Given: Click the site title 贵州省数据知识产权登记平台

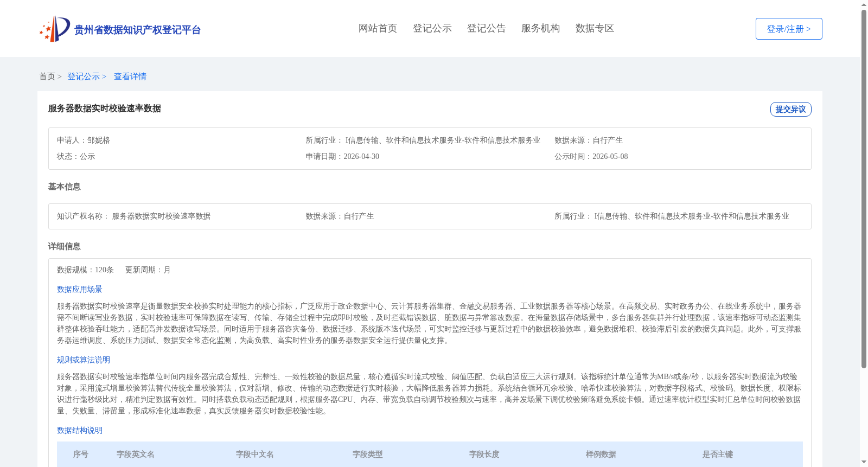Looking at the screenshot, I should [x=137, y=30].
